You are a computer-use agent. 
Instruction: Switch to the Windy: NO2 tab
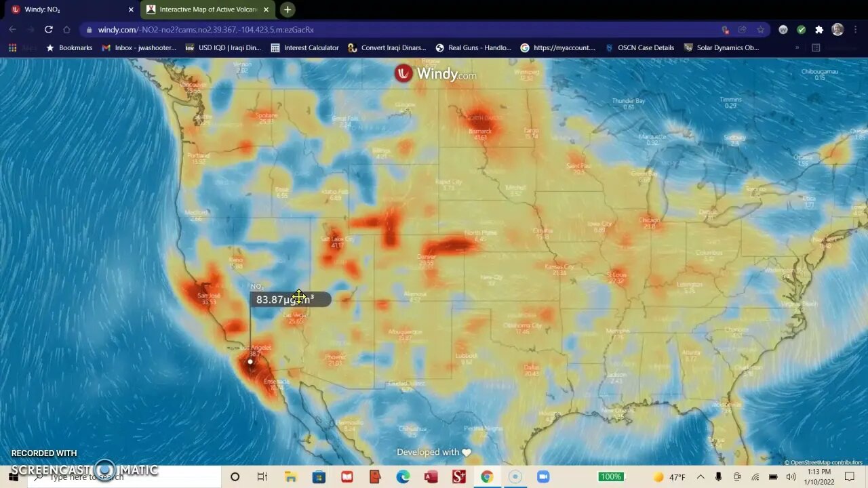tap(70, 9)
